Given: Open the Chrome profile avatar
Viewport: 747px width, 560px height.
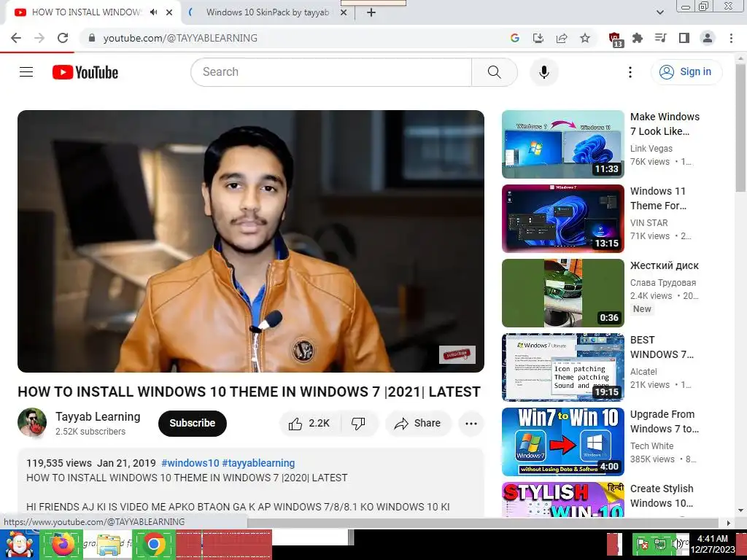Looking at the screenshot, I should (708, 38).
